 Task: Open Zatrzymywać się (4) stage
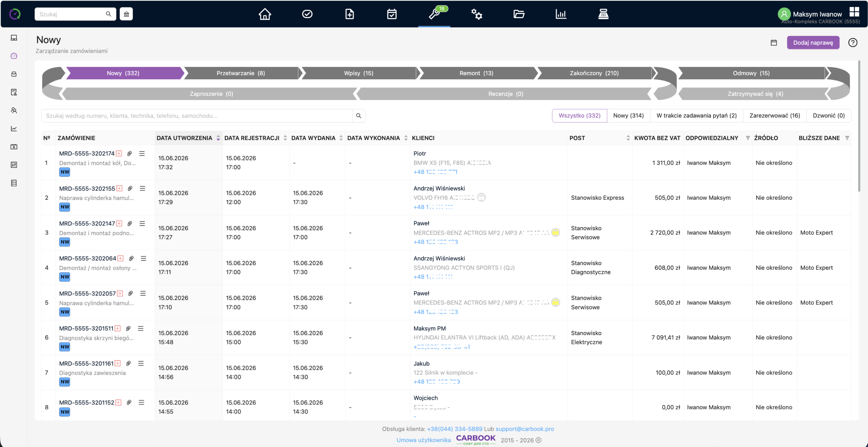(755, 94)
